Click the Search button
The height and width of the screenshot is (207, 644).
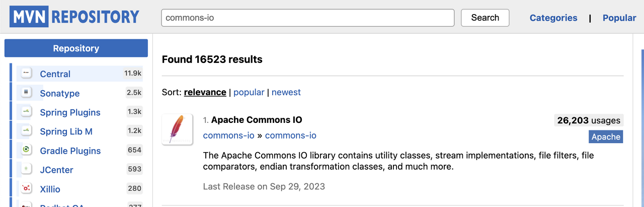click(485, 18)
